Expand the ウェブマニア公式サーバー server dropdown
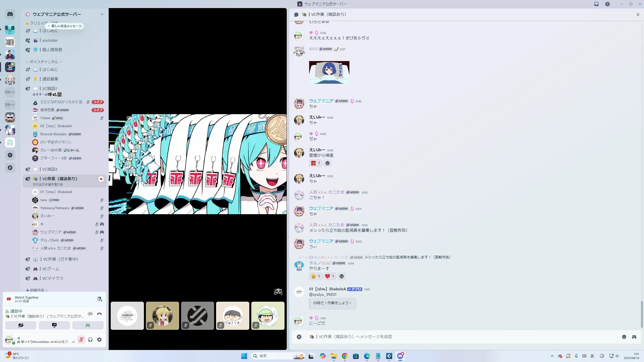The image size is (644, 362). tap(102, 14)
